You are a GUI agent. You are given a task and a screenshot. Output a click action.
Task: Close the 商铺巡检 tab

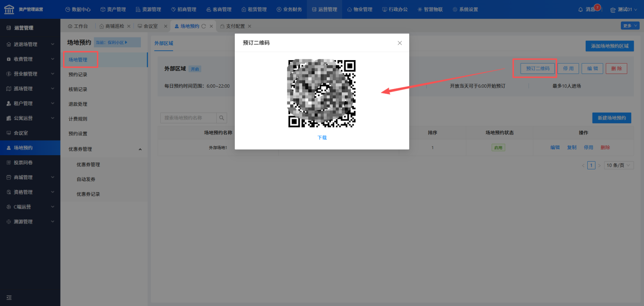129,26
